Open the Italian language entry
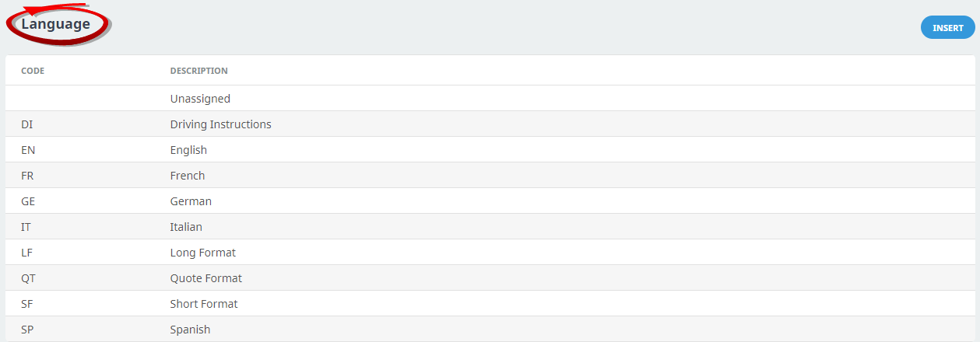Viewport: 980px width, 342px height. (186, 227)
